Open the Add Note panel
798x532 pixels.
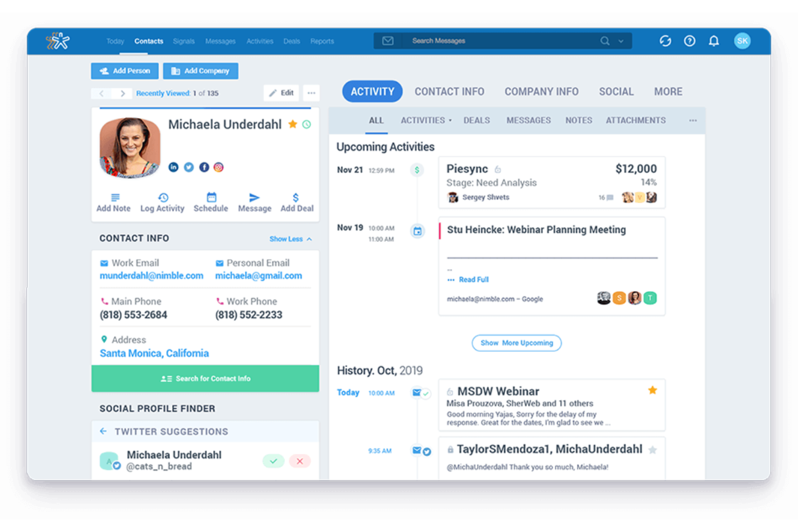[x=113, y=201]
